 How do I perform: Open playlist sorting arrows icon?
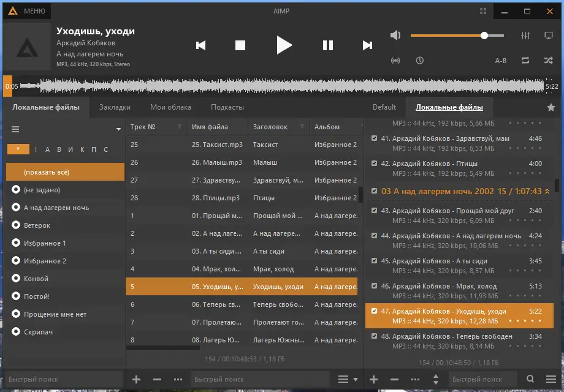(x=436, y=379)
